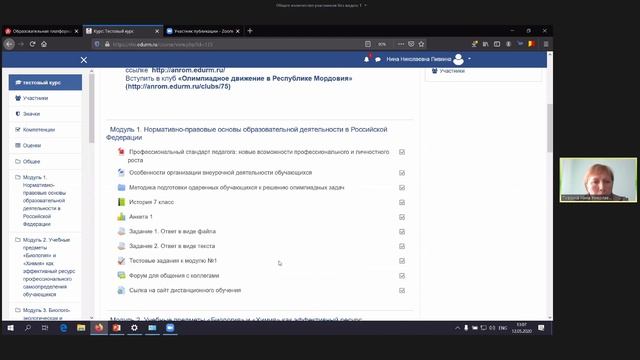The image size is (640, 360).
Task: Reload the page with the refresh icon
Action: [33, 44]
